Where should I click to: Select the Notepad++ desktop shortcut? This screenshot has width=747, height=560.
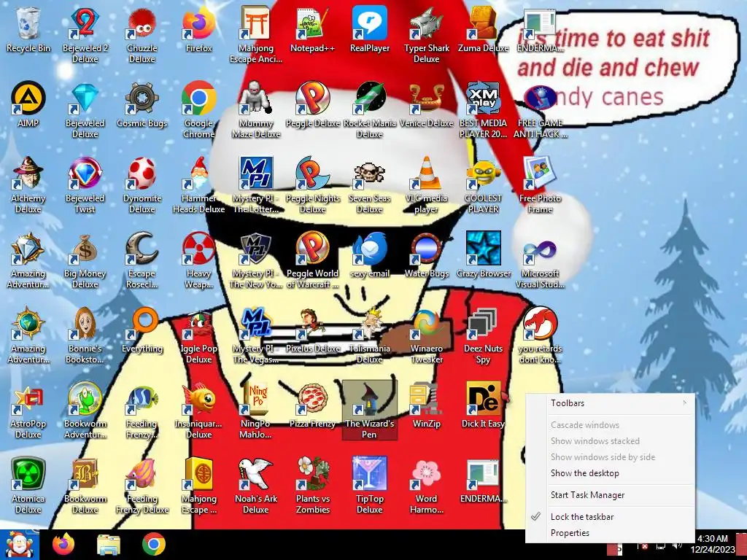(x=312, y=29)
